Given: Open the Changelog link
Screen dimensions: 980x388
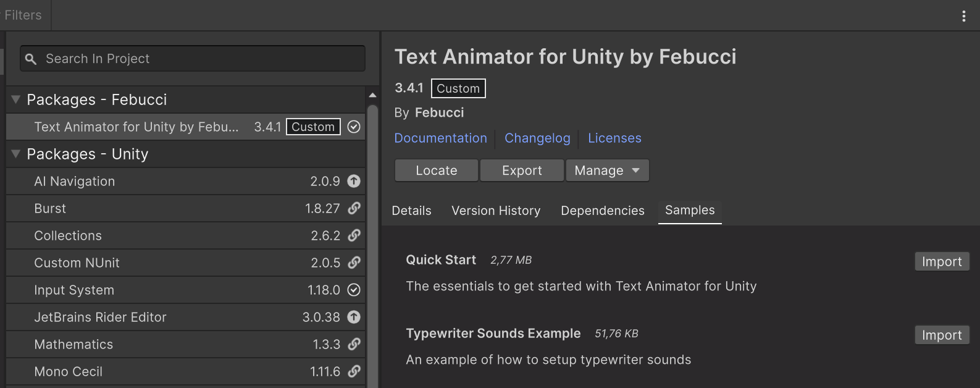Looking at the screenshot, I should pos(537,138).
